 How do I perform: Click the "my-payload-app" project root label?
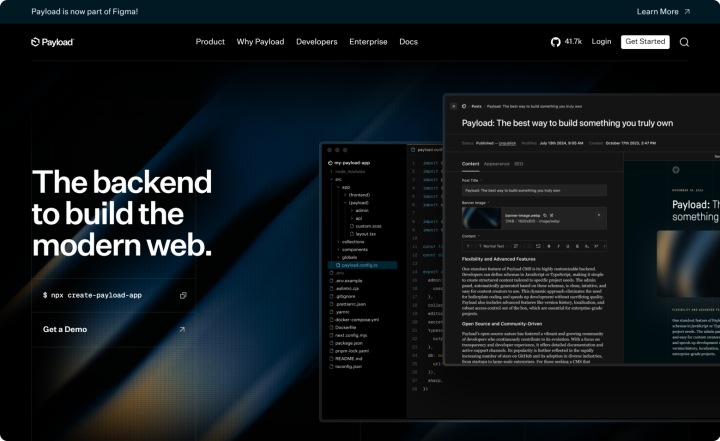point(349,163)
